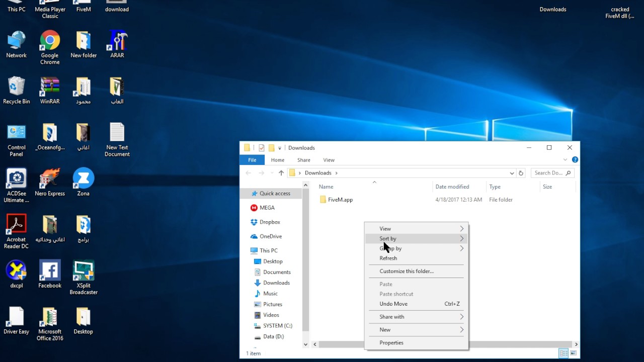Open SYSTEM (C:) drive in navigation pane

pyautogui.click(x=272, y=326)
